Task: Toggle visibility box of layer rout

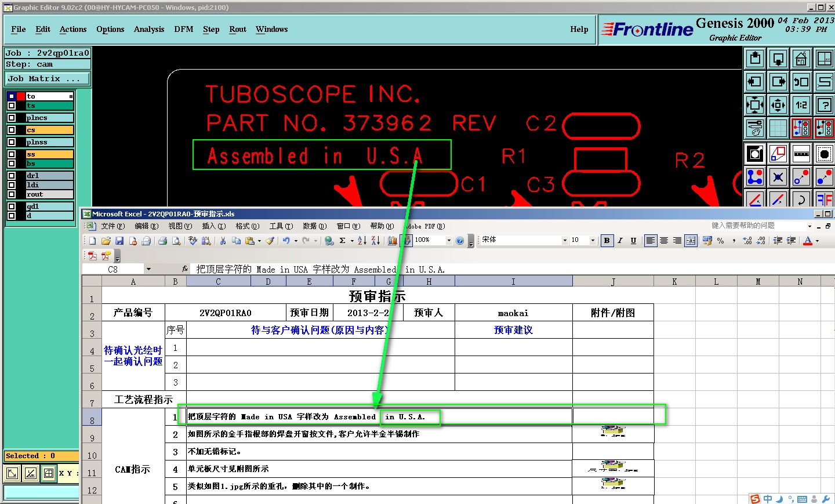Action: point(12,194)
